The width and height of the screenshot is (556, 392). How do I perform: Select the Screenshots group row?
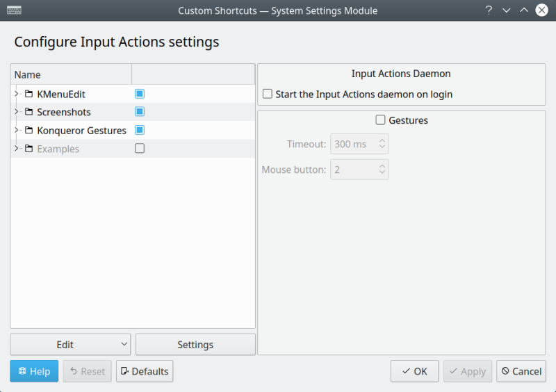click(64, 112)
